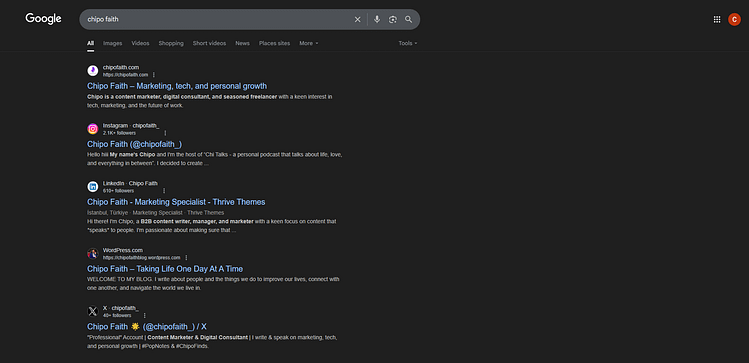This screenshot has height=363, width=749.
Task: Switch to the Images tab
Action: coord(113,43)
